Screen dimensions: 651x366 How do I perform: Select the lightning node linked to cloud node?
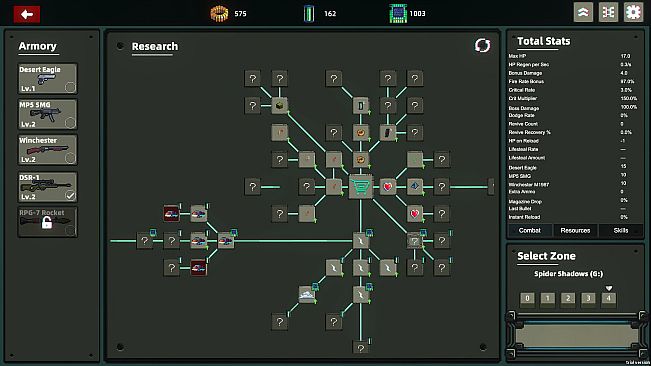pyautogui.click(x=334, y=268)
